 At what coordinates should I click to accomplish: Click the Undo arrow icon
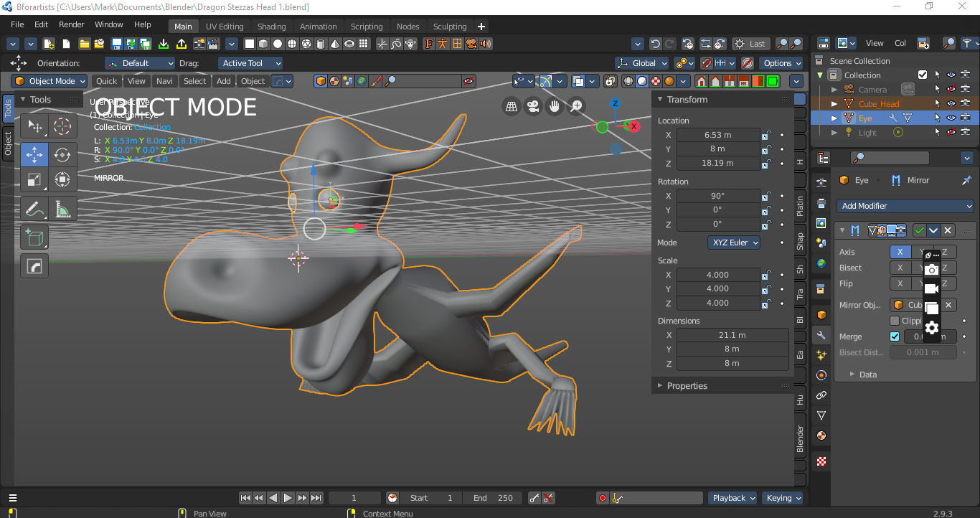(655, 44)
